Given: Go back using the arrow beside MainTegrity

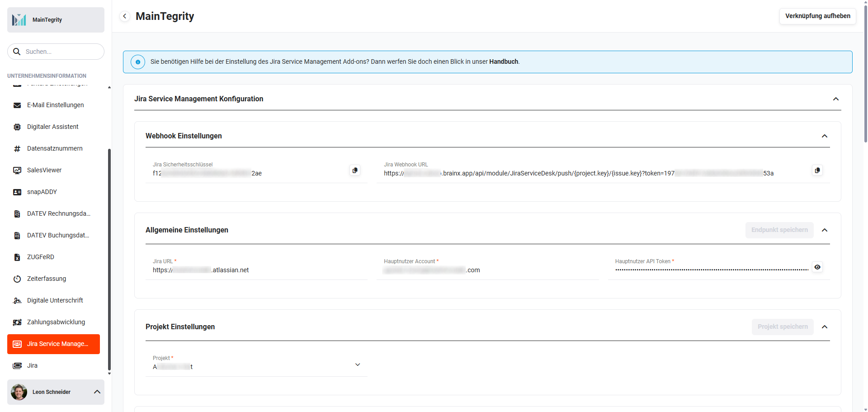Looking at the screenshot, I should [x=125, y=16].
